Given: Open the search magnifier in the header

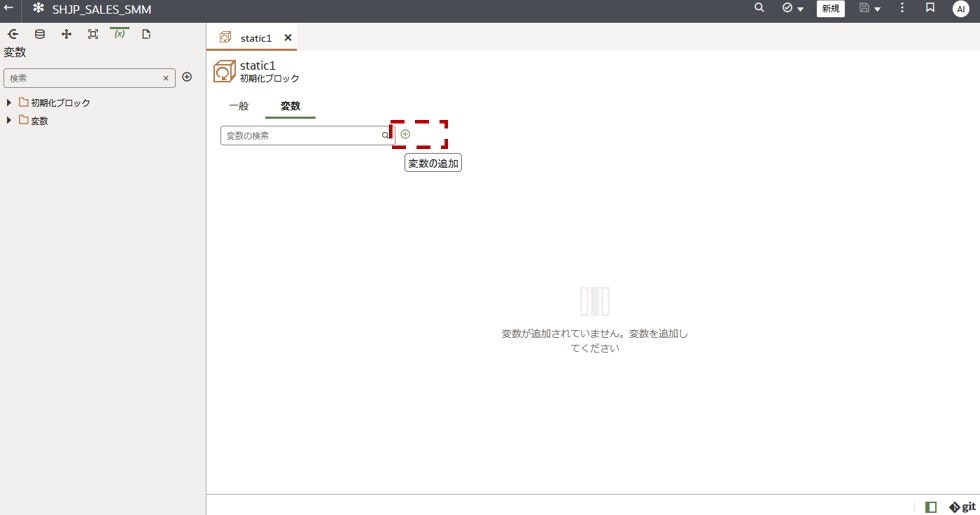Looking at the screenshot, I should (759, 8).
